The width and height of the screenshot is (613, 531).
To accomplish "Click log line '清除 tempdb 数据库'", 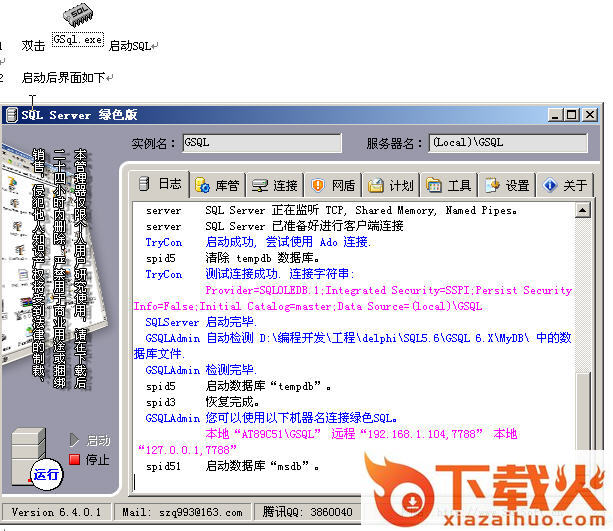I will tap(262, 258).
